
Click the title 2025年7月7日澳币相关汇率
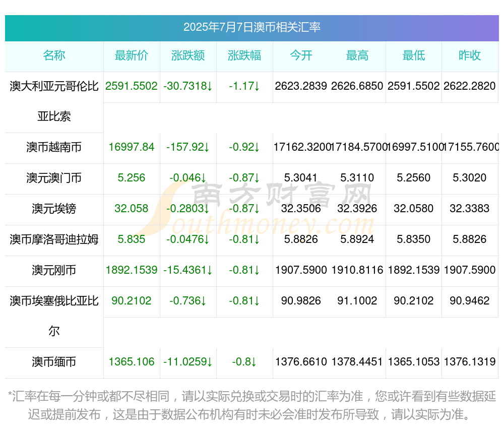251,27
